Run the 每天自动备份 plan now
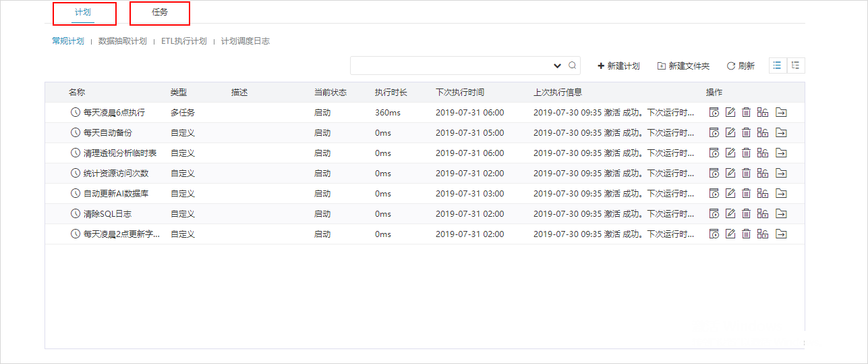This screenshot has height=364, width=868. point(714,133)
